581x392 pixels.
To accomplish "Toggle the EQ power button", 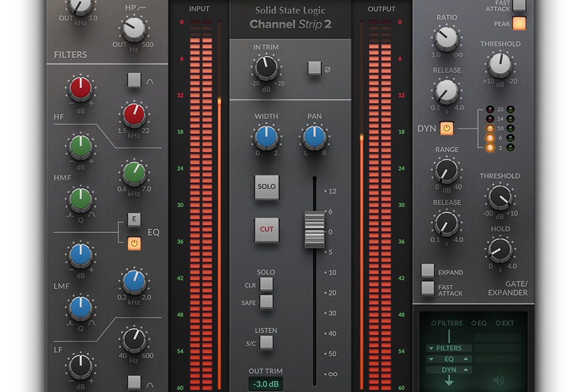I will [x=134, y=243].
